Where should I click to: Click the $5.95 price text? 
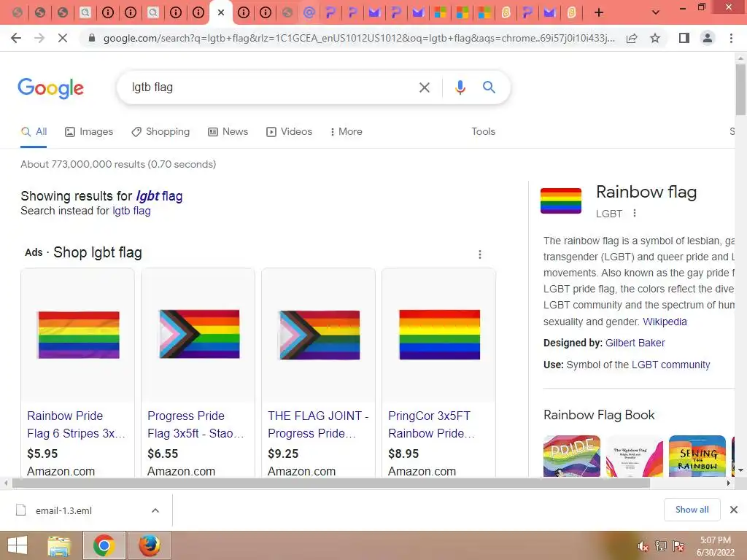(42, 454)
